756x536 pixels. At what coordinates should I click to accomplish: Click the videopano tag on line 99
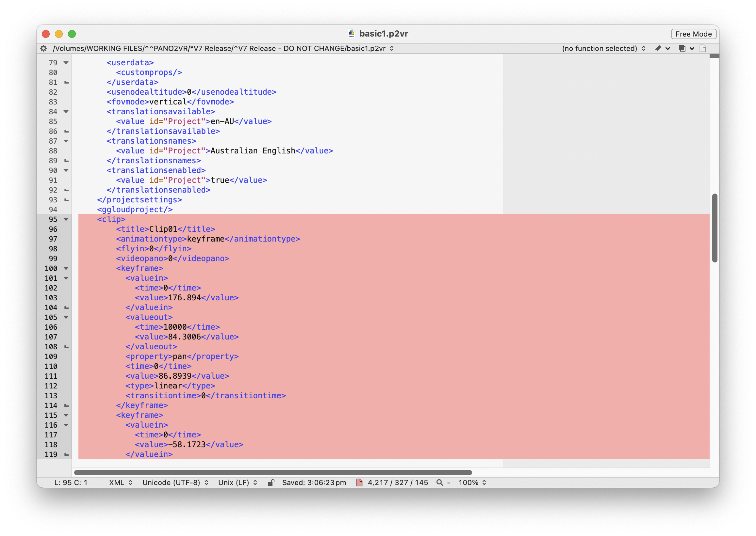pyautogui.click(x=142, y=259)
